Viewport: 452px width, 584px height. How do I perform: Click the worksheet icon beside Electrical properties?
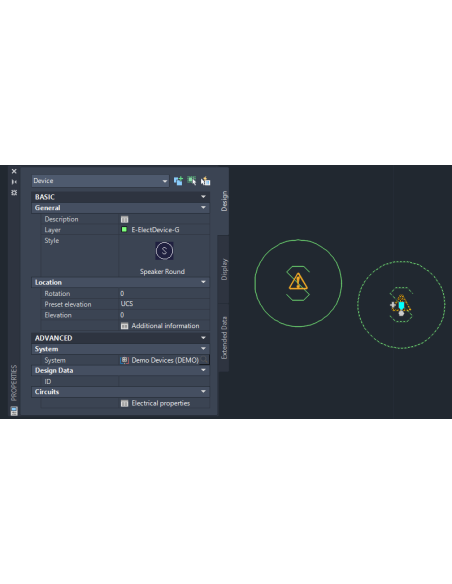[125, 403]
